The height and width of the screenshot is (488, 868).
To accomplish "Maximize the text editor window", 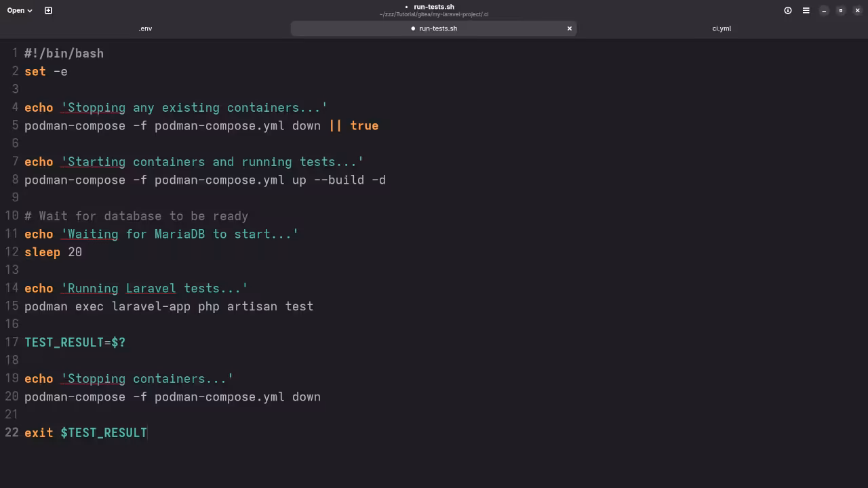I will (841, 10).
